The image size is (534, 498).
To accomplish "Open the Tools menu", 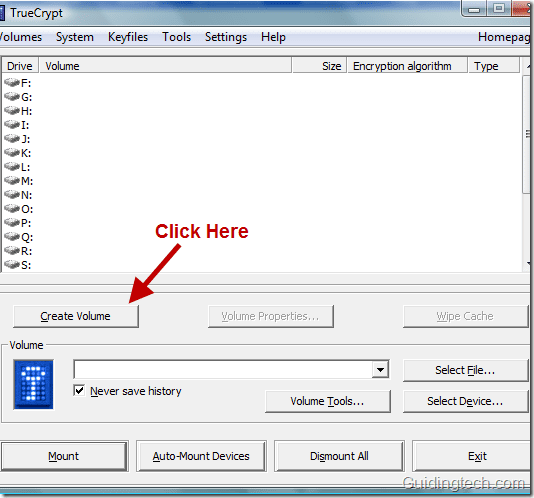I will point(176,37).
